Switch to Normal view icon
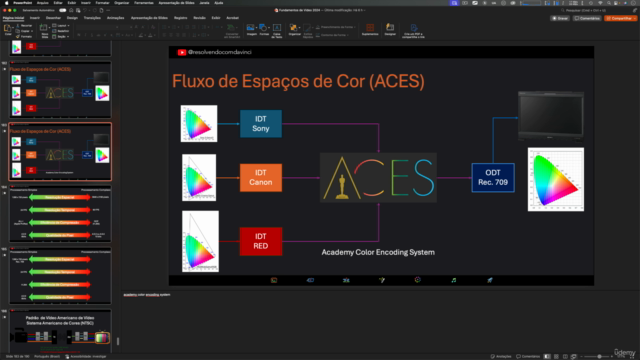Viewport: 640px width, 360px height. point(547,356)
